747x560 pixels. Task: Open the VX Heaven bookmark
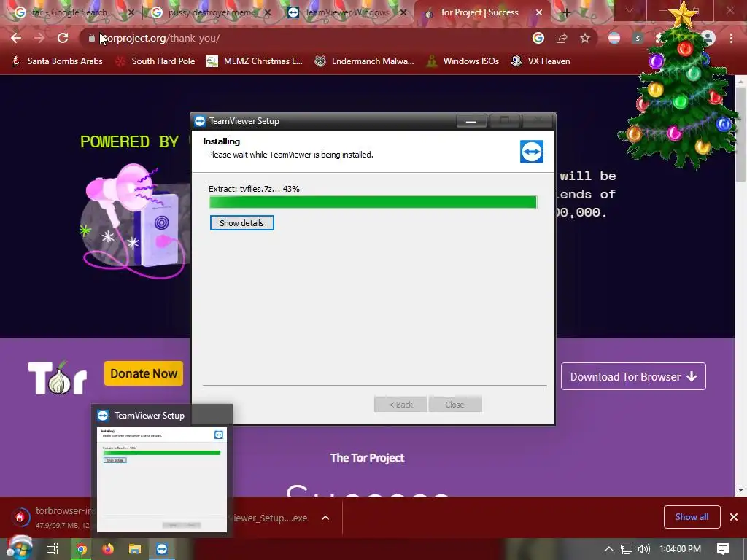541,61
